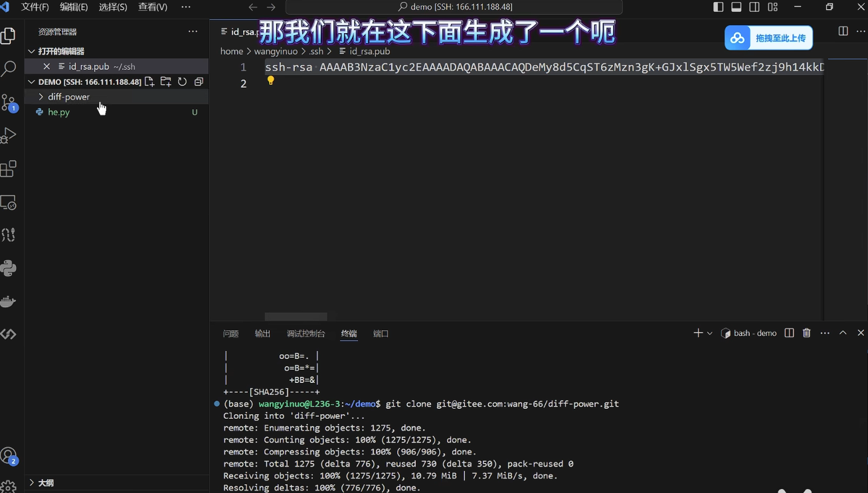Image resolution: width=868 pixels, height=493 pixels.
Task: Collapse all folders in DEMO explorer
Action: [x=198, y=82]
